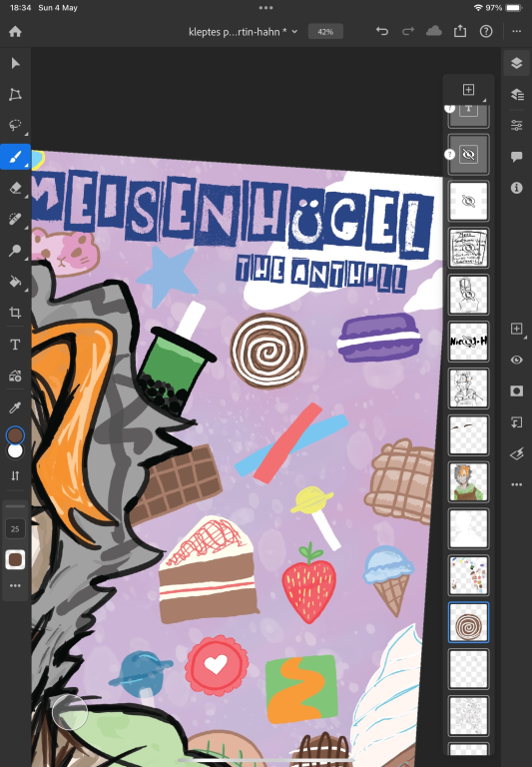Select the cinnamon swirl layer thumbnail
This screenshot has width=532, height=767.
click(468, 622)
